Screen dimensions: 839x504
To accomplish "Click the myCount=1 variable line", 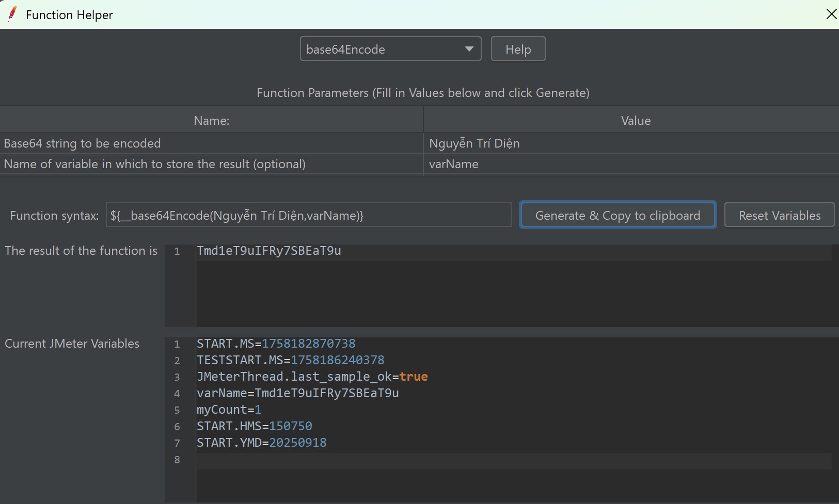I will coord(229,410).
